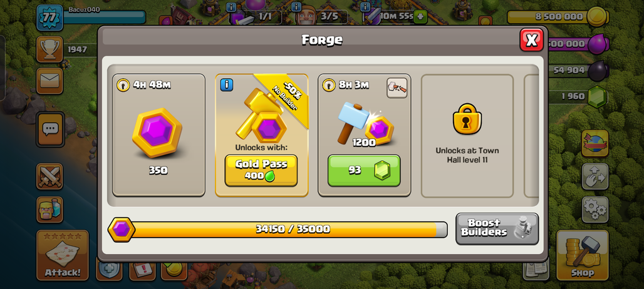
Task: Click the info icon on Gold Pass slot
Action: [226, 85]
